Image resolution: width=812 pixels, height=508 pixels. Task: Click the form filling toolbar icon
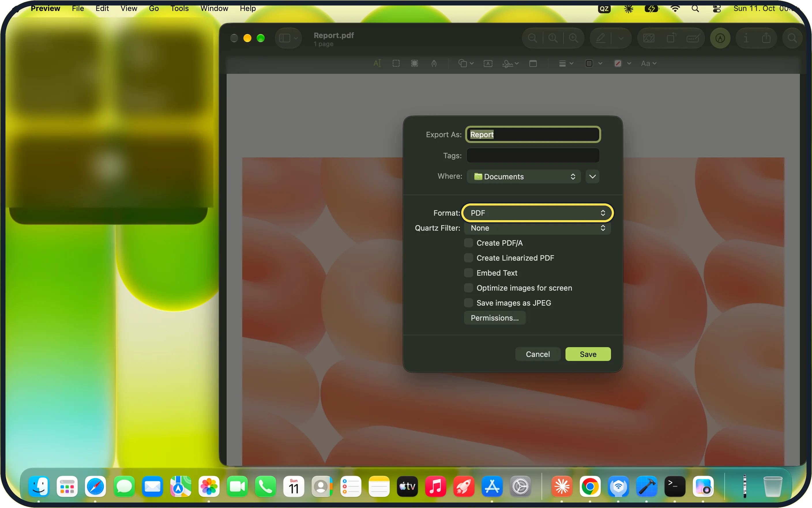[693, 38]
